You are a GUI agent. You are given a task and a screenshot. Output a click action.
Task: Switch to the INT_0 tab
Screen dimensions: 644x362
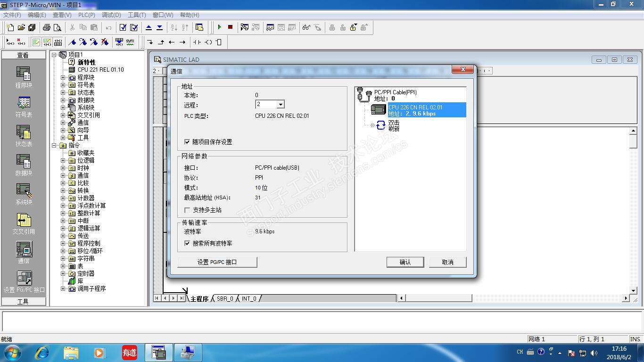pos(249,299)
